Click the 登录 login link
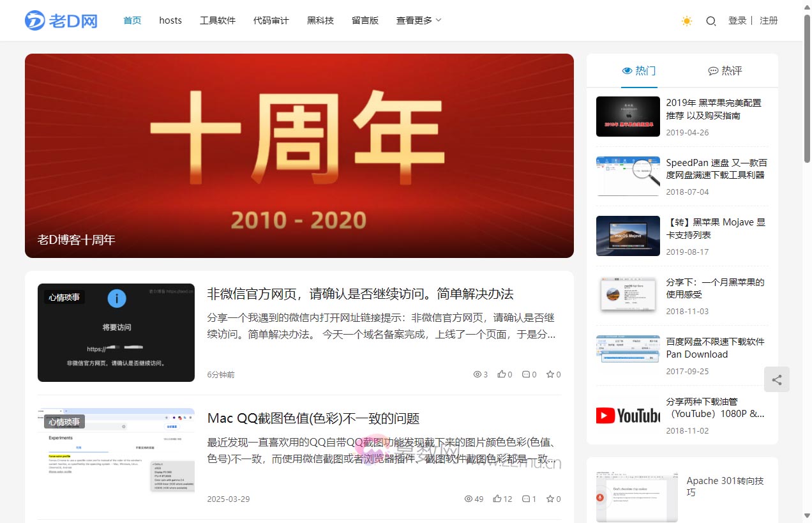The width and height of the screenshot is (812, 523). click(x=737, y=20)
